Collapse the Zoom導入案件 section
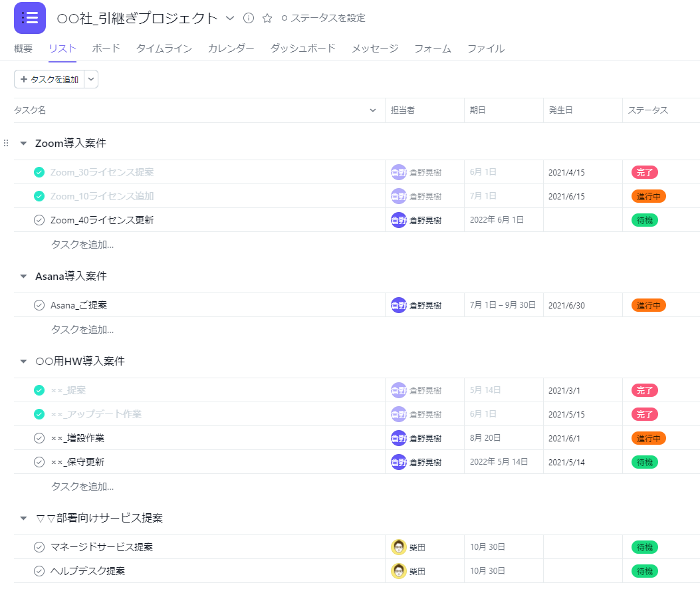Viewport: 700px width, 589px height. pyautogui.click(x=24, y=144)
